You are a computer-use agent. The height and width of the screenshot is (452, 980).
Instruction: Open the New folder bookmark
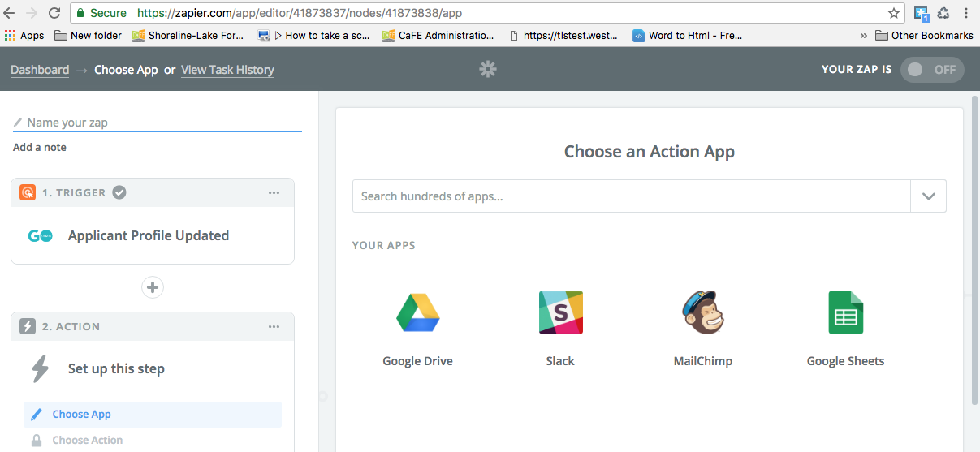[88, 35]
